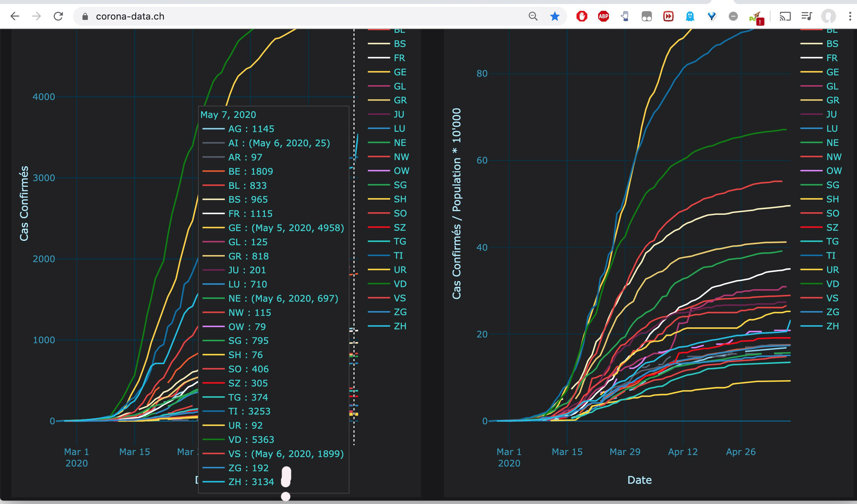This screenshot has height=504, width=857.
Task: Open the user profile avatar
Action: (x=828, y=16)
